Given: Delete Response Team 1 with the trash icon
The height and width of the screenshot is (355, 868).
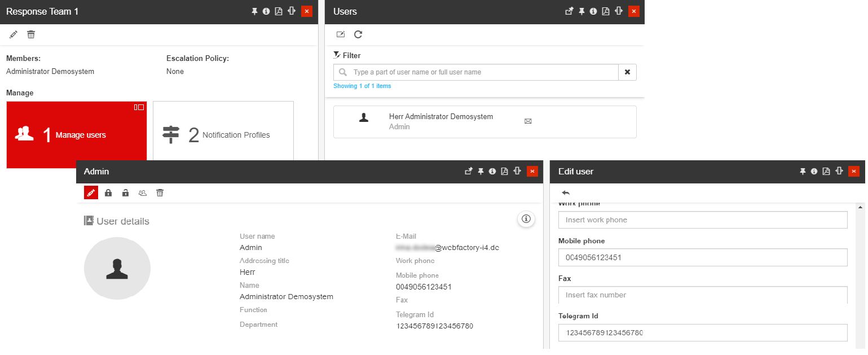Looking at the screenshot, I should point(31,35).
